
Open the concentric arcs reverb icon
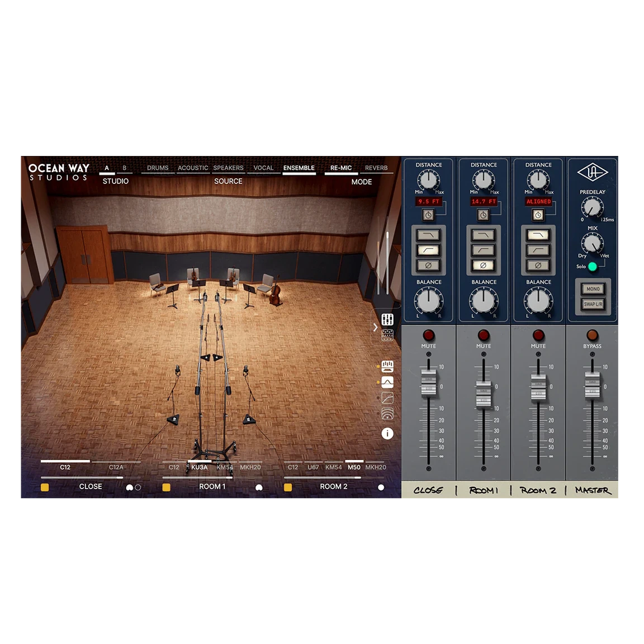[x=387, y=414]
